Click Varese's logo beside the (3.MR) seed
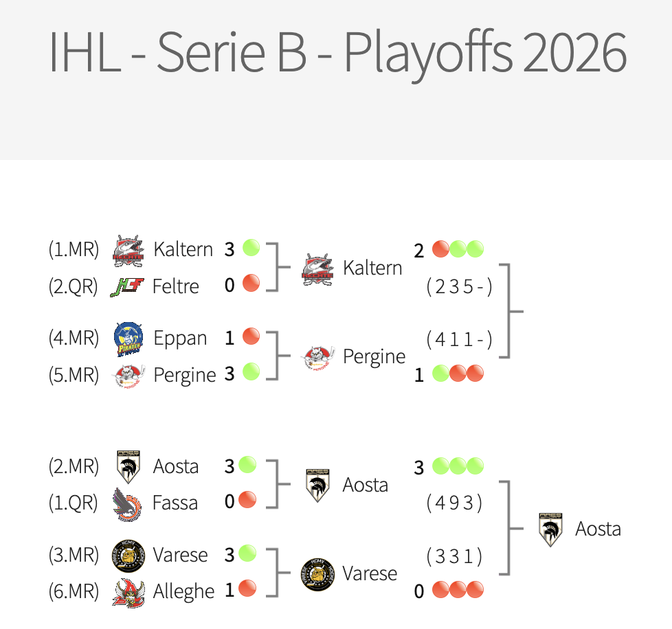The image size is (672, 629). tap(128, 555)
